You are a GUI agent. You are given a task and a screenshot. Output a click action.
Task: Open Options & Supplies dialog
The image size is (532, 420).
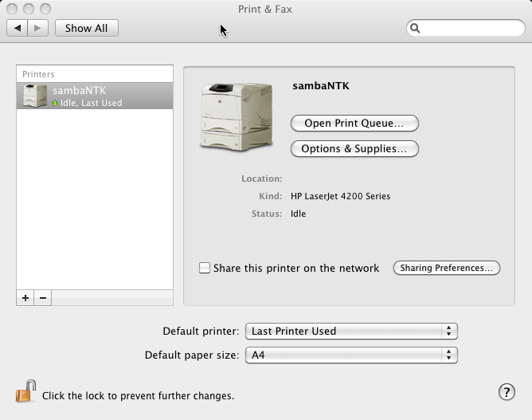pyautogui.click(x=354, y=149)
